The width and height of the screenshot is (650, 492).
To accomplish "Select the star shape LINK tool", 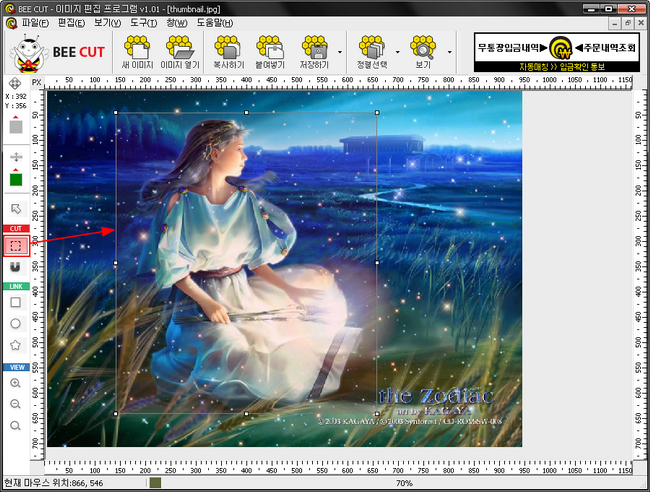I will click(x=16, y=345).
